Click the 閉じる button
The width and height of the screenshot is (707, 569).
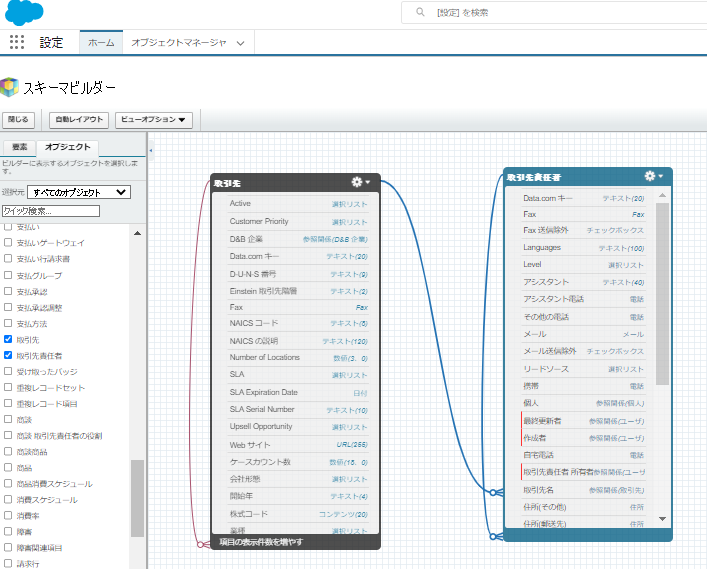[x=18, y=120]
